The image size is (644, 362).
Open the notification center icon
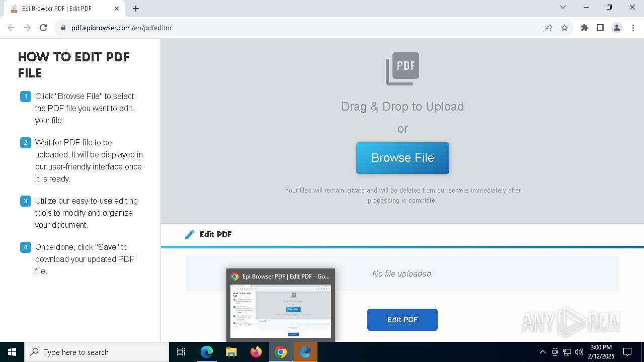[627, 352]
